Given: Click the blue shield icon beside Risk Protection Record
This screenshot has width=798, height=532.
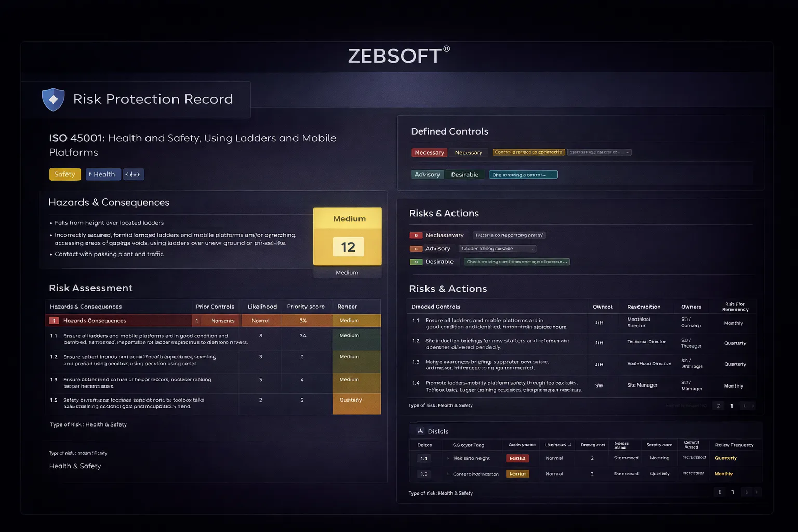Looking at the screenshot, I should [53, 99].
